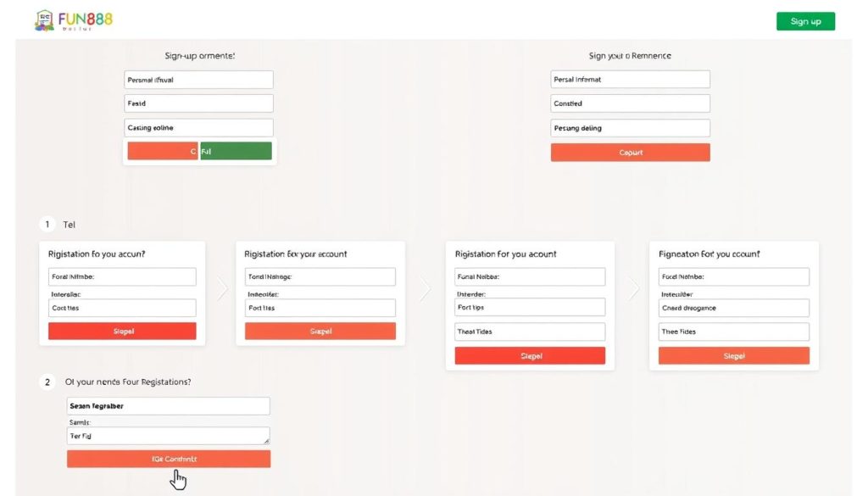The image size is (868, 496).
Task: Click 'Foral iNitmbe:' field in first card
Action: [122, 276]
